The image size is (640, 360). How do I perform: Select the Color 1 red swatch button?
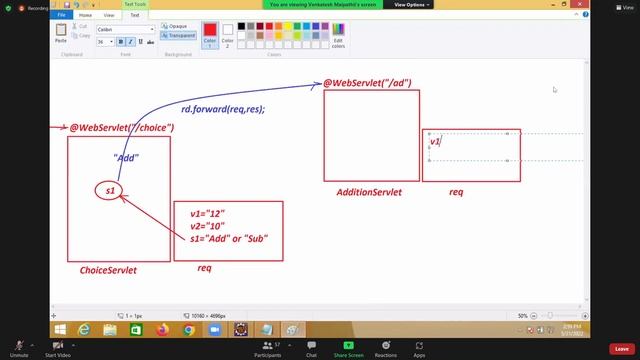click(x=210, y=35)
